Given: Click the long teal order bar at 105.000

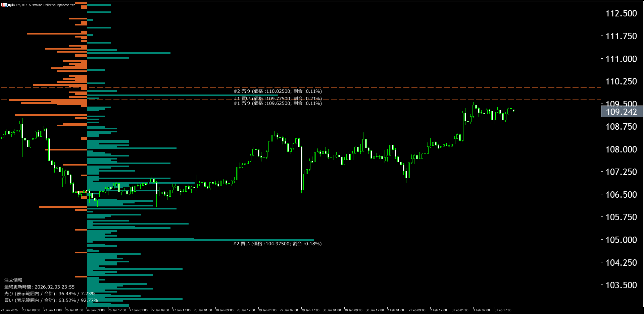Looking at the screenshot, I should click(200, 239).
